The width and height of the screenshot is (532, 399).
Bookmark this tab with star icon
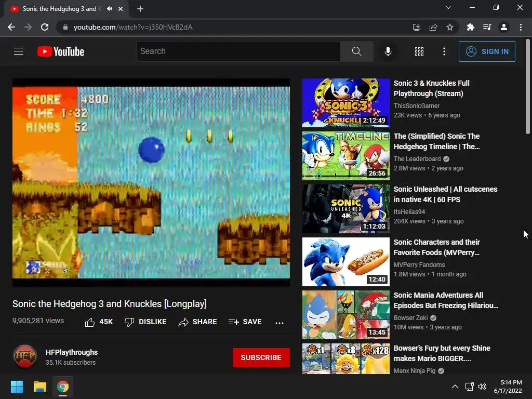450,27
